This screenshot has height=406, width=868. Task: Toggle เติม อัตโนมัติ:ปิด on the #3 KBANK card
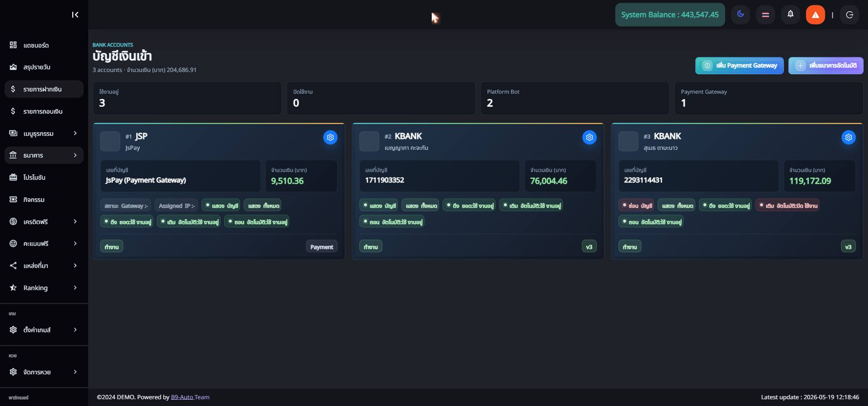(787, 205)
